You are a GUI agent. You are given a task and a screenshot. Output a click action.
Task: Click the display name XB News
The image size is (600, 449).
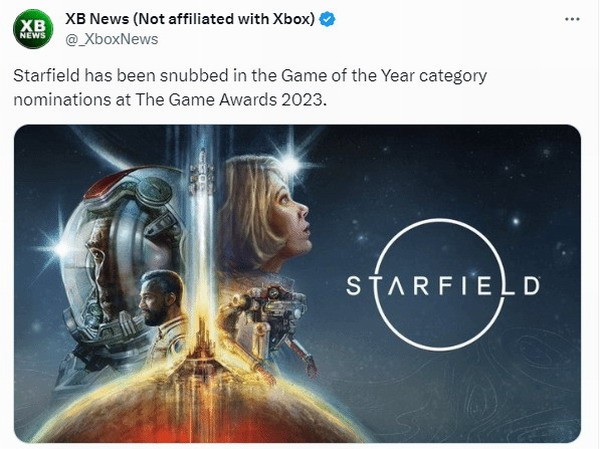click(106, 20)
